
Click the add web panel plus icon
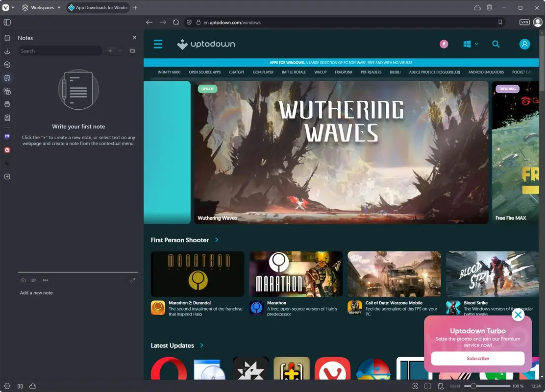coord(7,176)
